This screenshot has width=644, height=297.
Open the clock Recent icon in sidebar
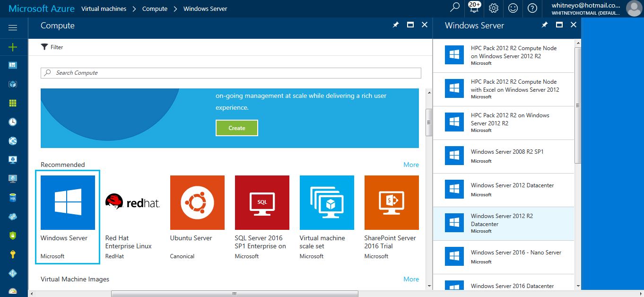click(13, 122)
